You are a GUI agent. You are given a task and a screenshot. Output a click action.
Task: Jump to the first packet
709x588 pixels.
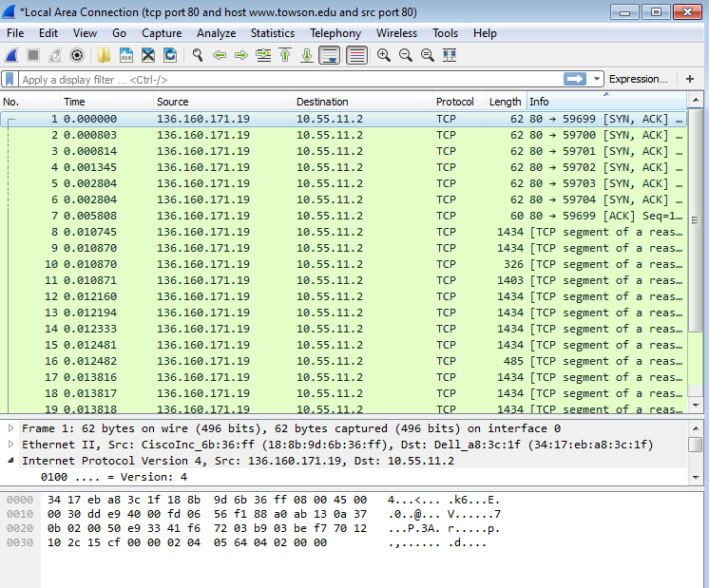[x=285, y=56]
